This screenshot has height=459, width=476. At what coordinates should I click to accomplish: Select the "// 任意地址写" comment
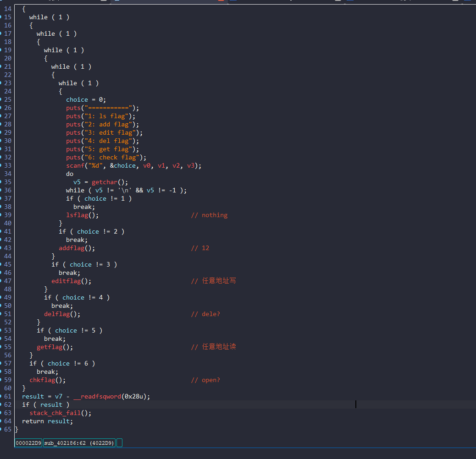(214, 281)
